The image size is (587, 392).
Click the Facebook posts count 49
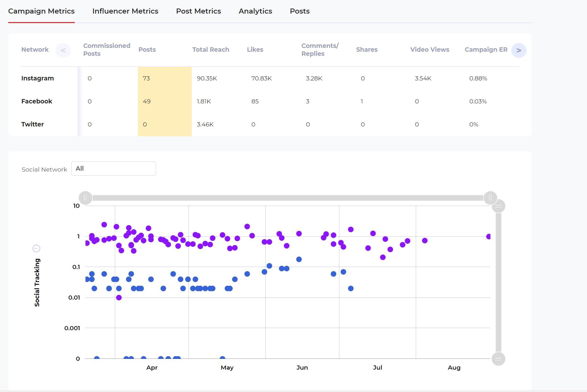(x=147, y=102)
